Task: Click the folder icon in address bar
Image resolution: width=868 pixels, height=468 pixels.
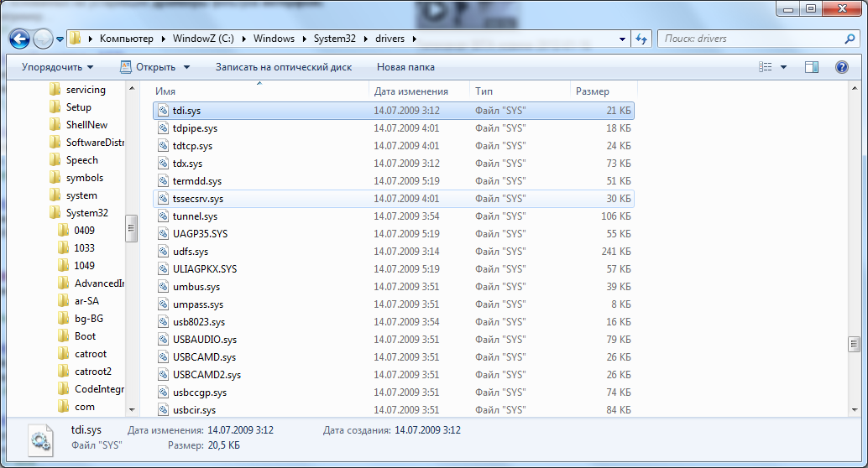Action: pos(76,39)
